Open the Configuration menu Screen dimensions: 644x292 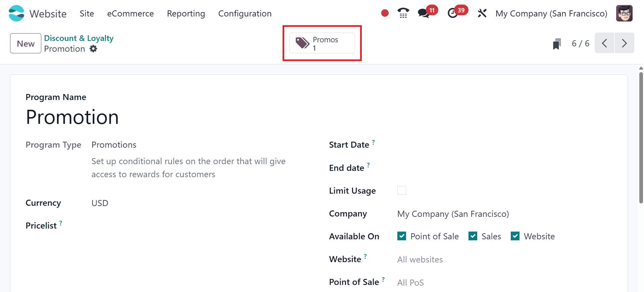click(x=245, y=13)
